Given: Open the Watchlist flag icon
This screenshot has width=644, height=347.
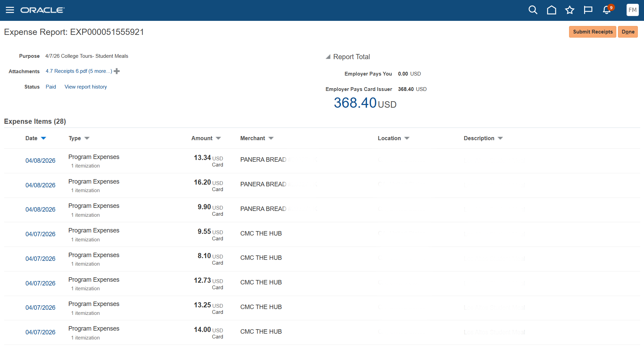Looking at the screenshot, I should click(x=588, y=10).
